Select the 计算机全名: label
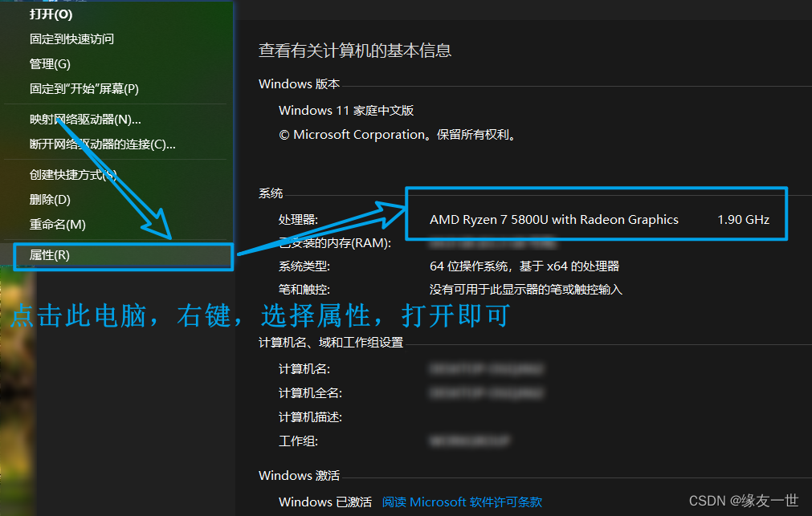 point(310,393)
